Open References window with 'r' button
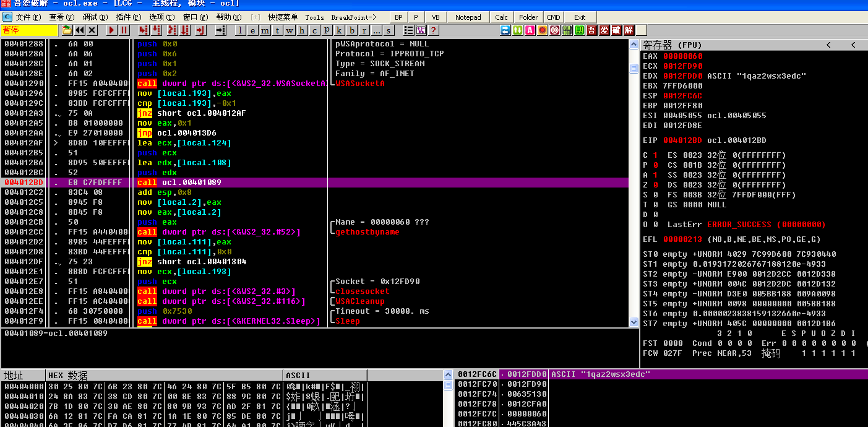 click(364, 30)
